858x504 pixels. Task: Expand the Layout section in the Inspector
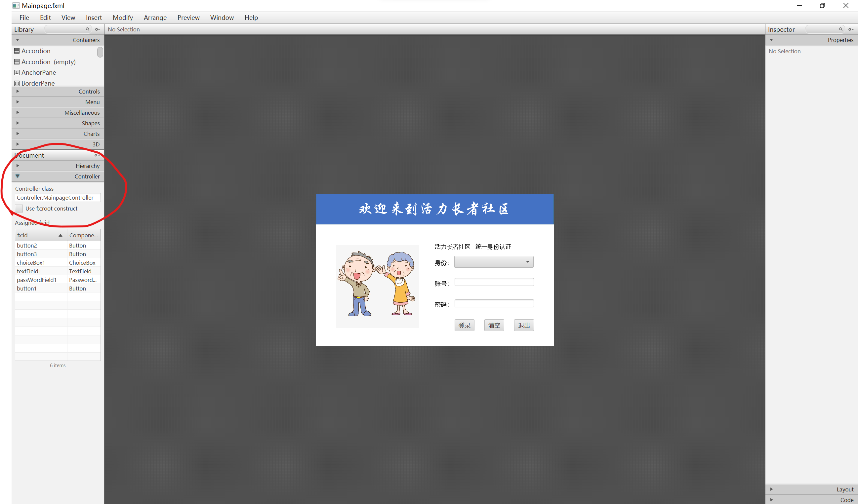(771, 489)
